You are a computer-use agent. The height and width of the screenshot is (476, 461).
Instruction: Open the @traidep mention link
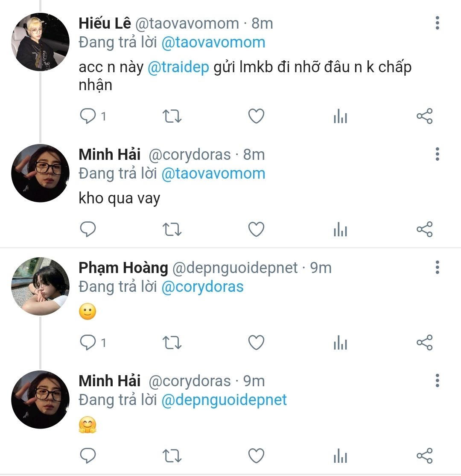point(178,68)
